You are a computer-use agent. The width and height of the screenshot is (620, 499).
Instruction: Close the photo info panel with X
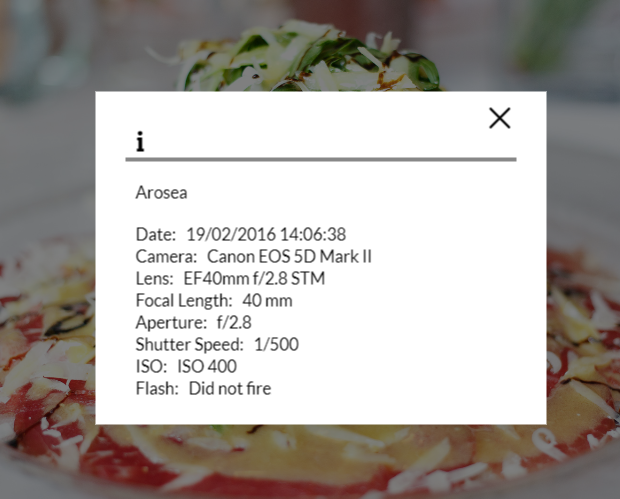499,118
